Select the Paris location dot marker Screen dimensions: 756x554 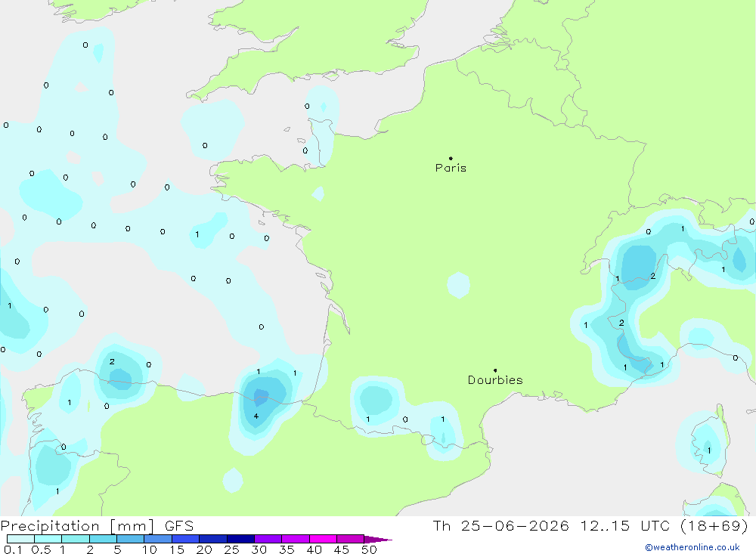(x=451, y=158)
